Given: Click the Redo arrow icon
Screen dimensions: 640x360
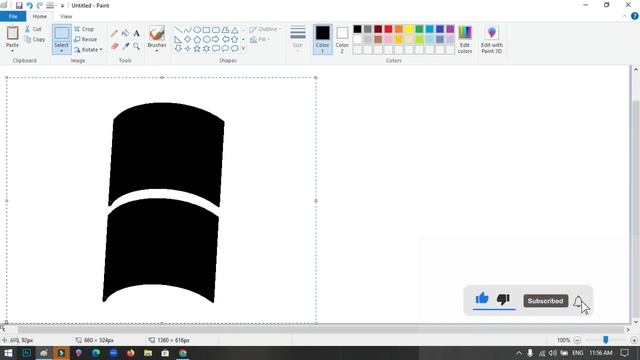Looking at the screenshot, I should (40, 6).
